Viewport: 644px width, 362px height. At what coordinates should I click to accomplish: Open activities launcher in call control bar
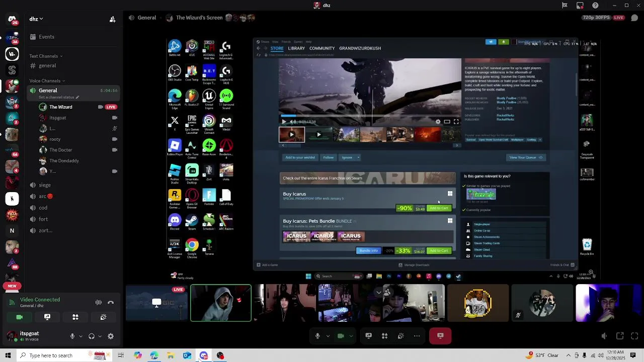(x=384, y=336)
